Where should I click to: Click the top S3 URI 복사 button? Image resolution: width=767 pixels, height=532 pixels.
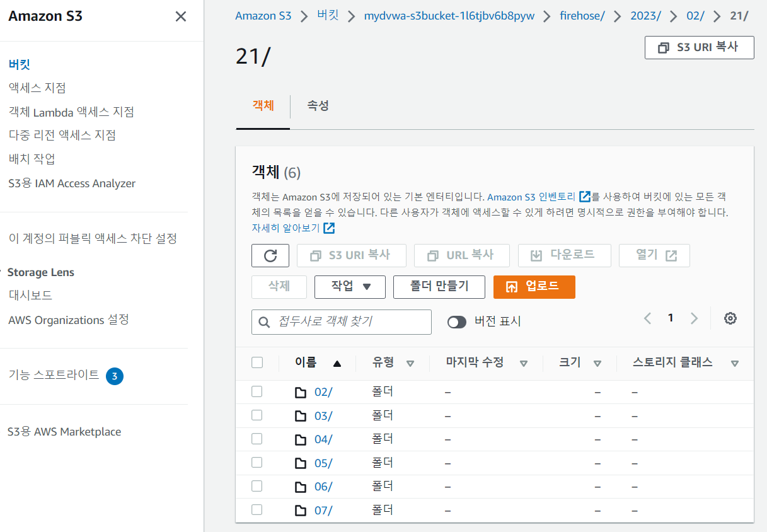699,47
